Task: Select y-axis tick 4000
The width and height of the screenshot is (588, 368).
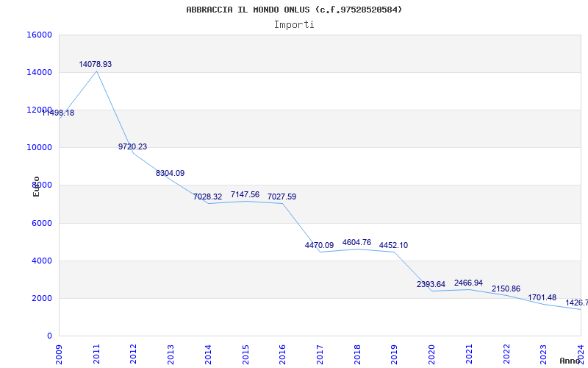Action: pos(41,261)
